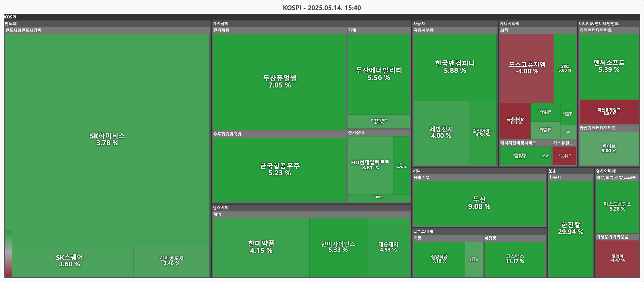Image resolution: width=644 pixels, height=282 pixels.
Task: Click the 한화솔루션 10.83 % tile
Action: [x=520, y=156]
